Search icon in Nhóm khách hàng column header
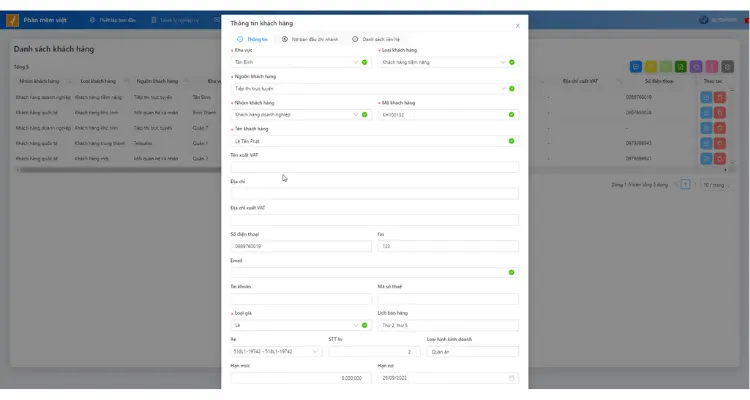This screenshot has height=400, width=750. tap(68, 81)
